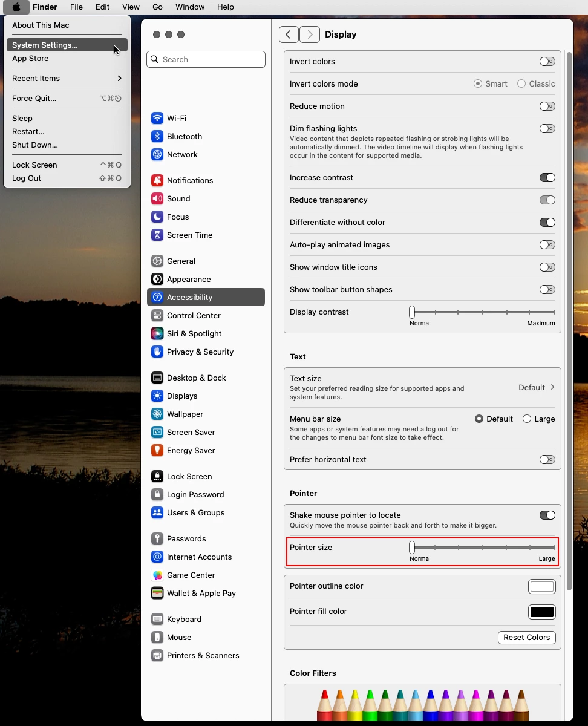588x726 pixels.
Task: Select Accessibility in the sidebar
Action: 206,297
